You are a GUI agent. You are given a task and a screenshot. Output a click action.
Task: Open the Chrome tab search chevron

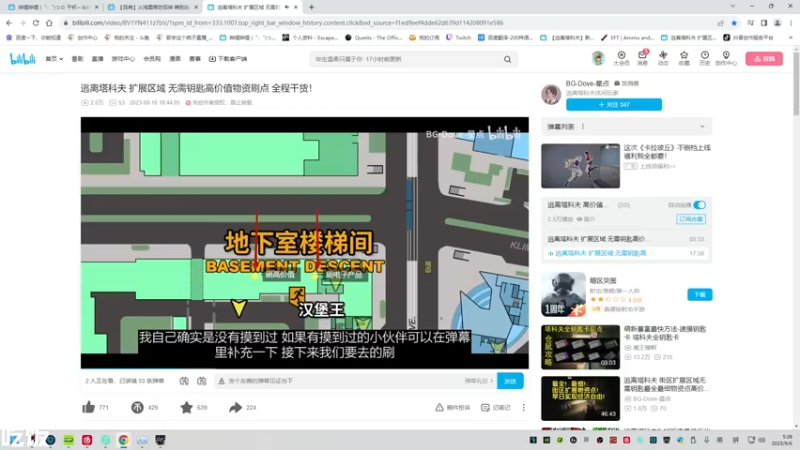point(733,7)
